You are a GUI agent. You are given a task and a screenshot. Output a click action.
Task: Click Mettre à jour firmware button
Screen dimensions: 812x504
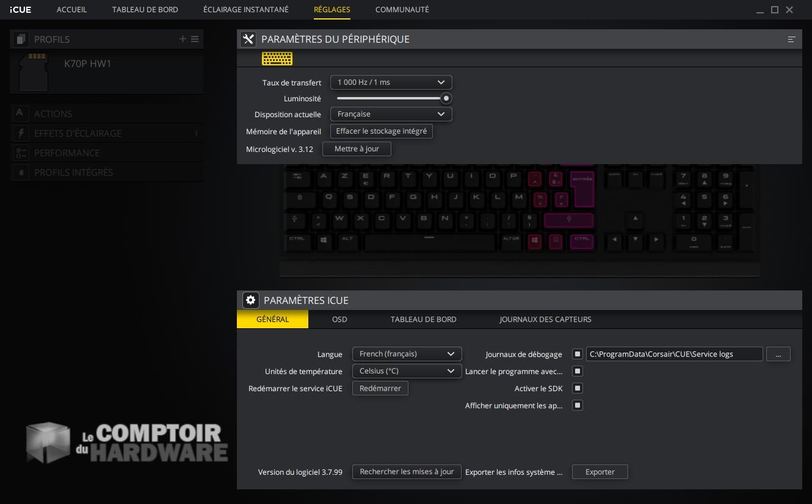click(357, 149)
